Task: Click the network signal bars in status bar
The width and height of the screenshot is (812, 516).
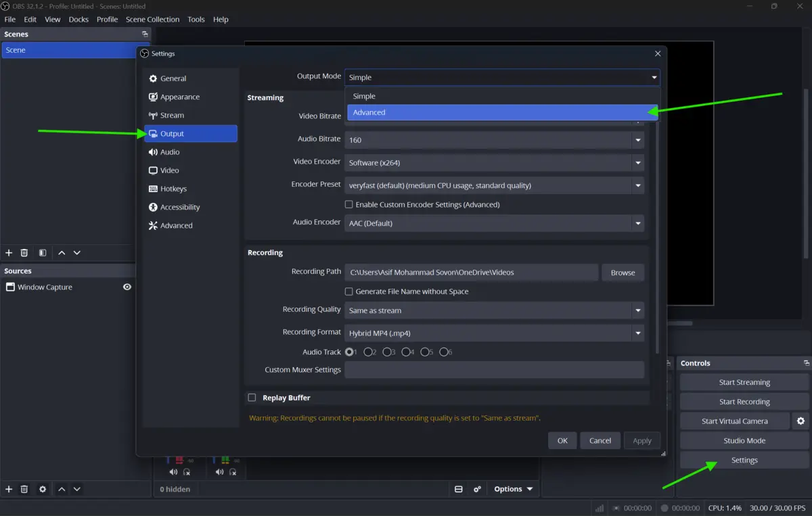Action: point(600,508)
